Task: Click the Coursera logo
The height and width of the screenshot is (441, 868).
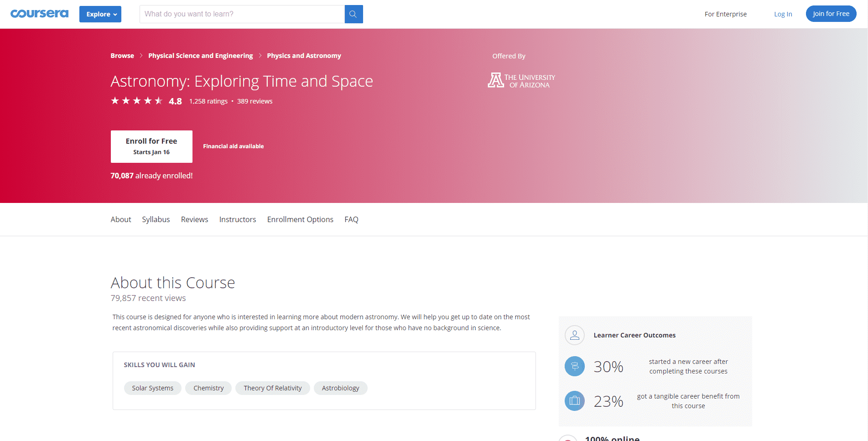Action: pyautogui.click(x=40, y=14)
